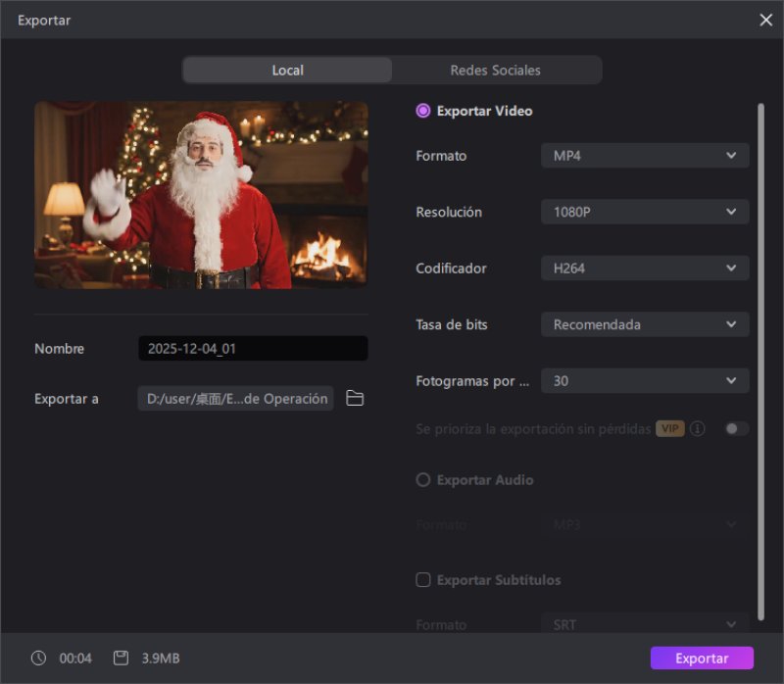Click the VIP badge on lossless export option
This screenshot has width=784, height=684.
point(670,428)
